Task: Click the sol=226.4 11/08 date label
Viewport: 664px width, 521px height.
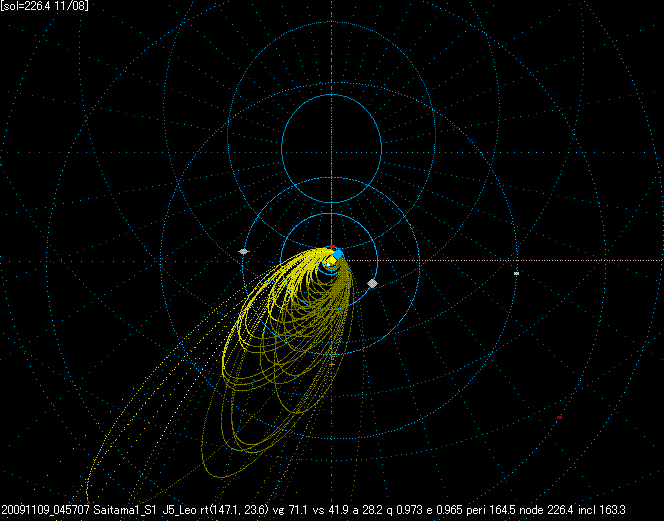Action: (44, 6)
